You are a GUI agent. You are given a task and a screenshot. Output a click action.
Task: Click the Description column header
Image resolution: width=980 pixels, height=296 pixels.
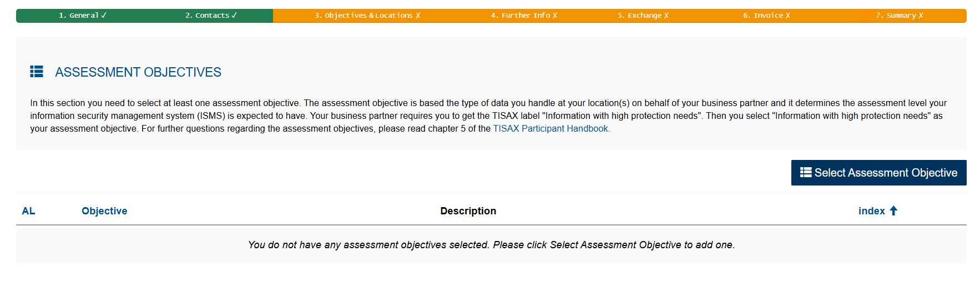coord(468,211)
